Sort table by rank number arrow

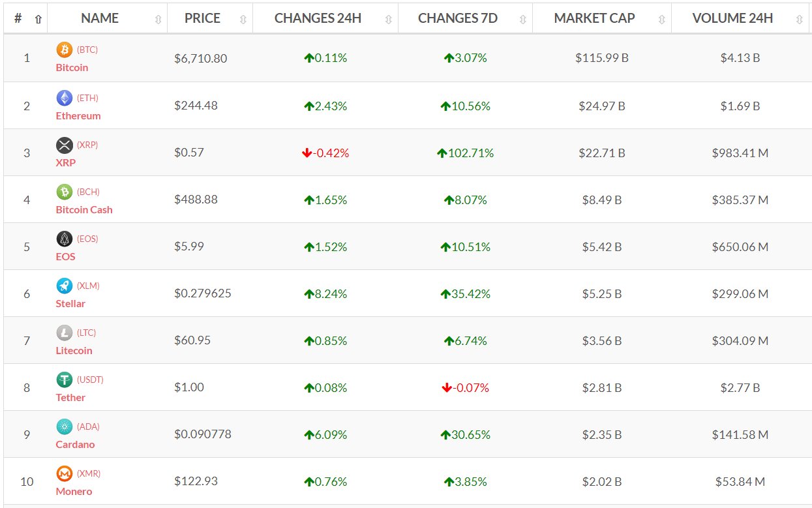pos(38,20)
